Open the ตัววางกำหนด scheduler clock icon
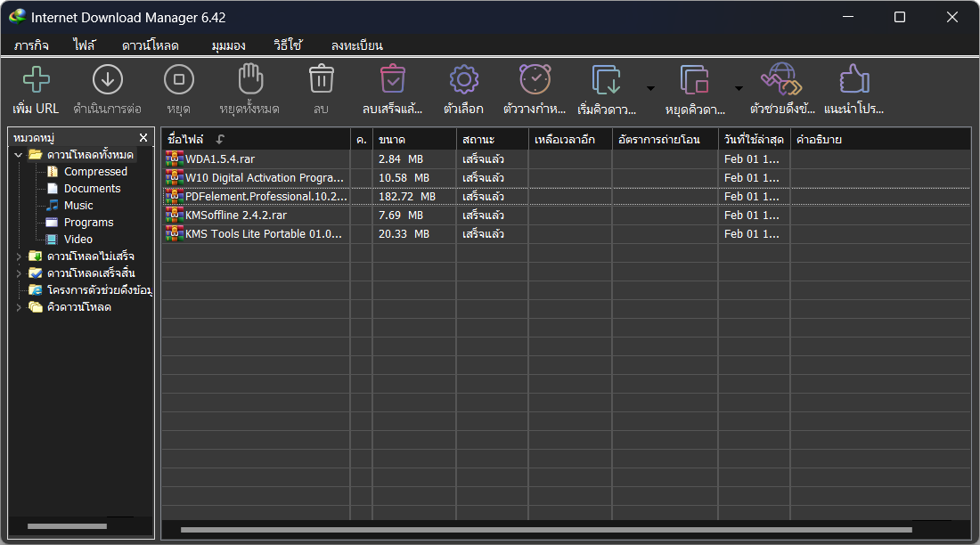 (x=535, y=79)
